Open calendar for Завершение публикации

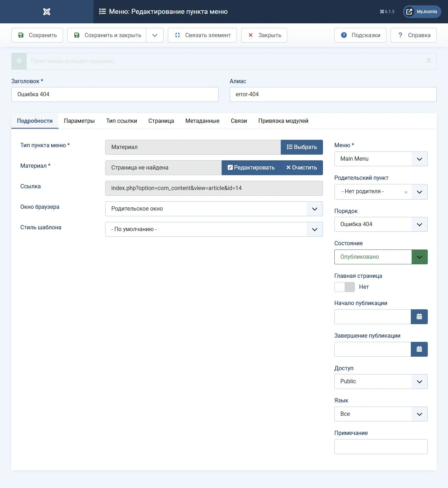pos(419,349)
